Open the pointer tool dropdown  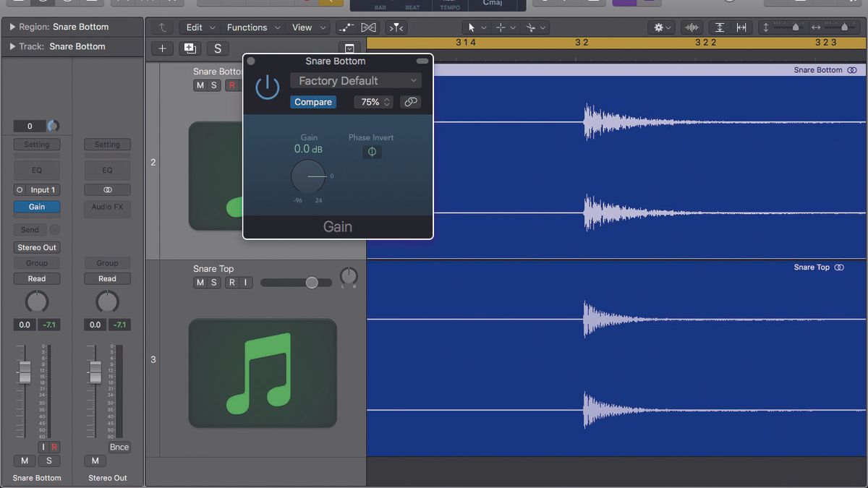(483, 27)
